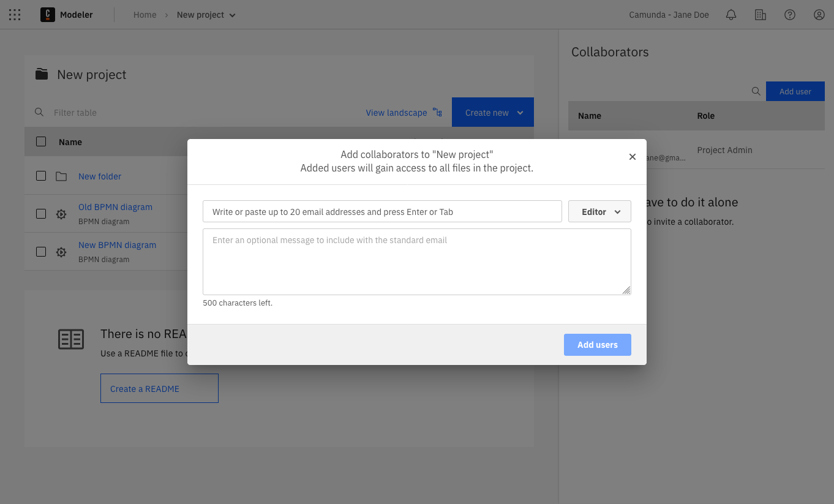Open the Editor role dropdown

[599, 211]
